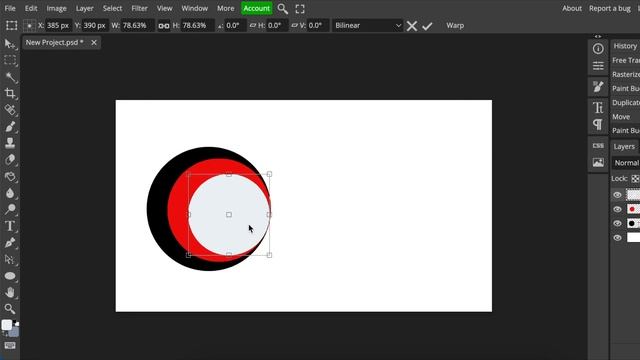Hide the red circle layer
Image resolution: width=640 pixels, height=360 pixels.
(617, 209)
